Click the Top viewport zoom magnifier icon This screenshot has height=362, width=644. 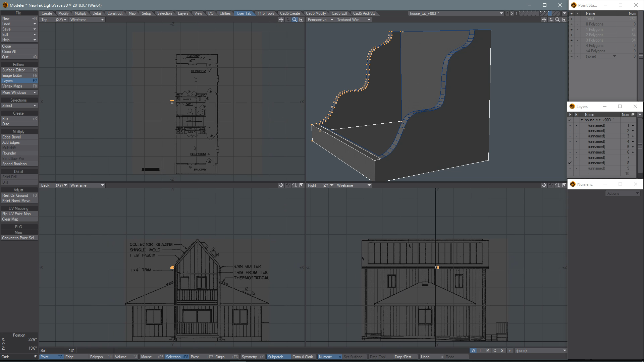[294, 20]
